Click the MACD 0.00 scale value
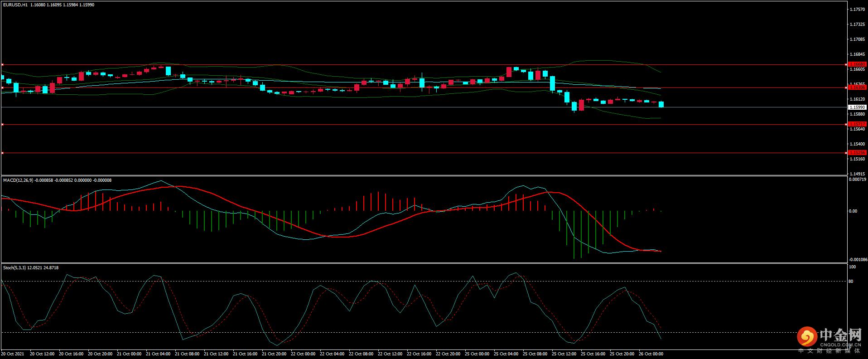 (853, 211)
